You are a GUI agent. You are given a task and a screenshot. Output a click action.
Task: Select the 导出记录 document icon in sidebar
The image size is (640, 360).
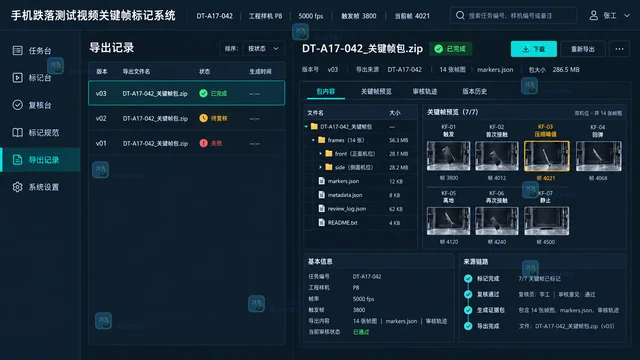(x=18, y=160)
